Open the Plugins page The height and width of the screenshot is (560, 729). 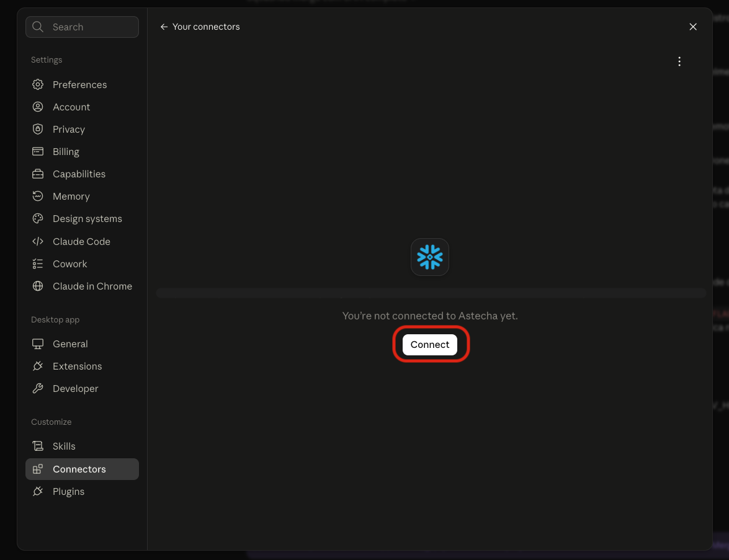(82, 492)
